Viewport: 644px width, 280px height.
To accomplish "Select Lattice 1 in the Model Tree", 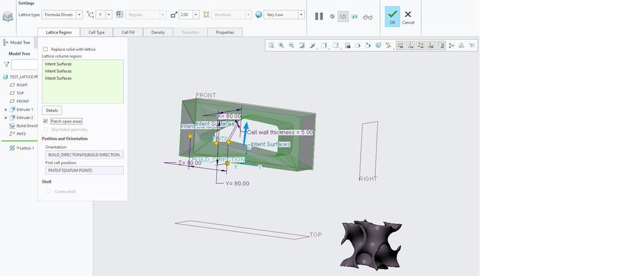I will click(26, 148).
